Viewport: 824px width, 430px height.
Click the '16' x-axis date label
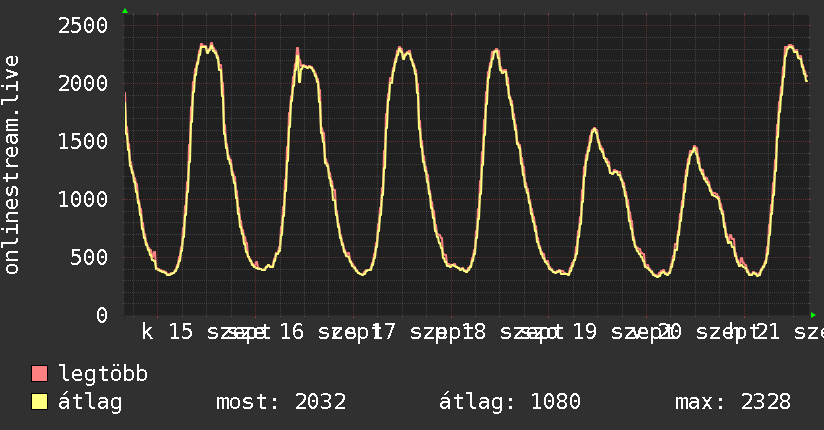(x=292, y=332)
